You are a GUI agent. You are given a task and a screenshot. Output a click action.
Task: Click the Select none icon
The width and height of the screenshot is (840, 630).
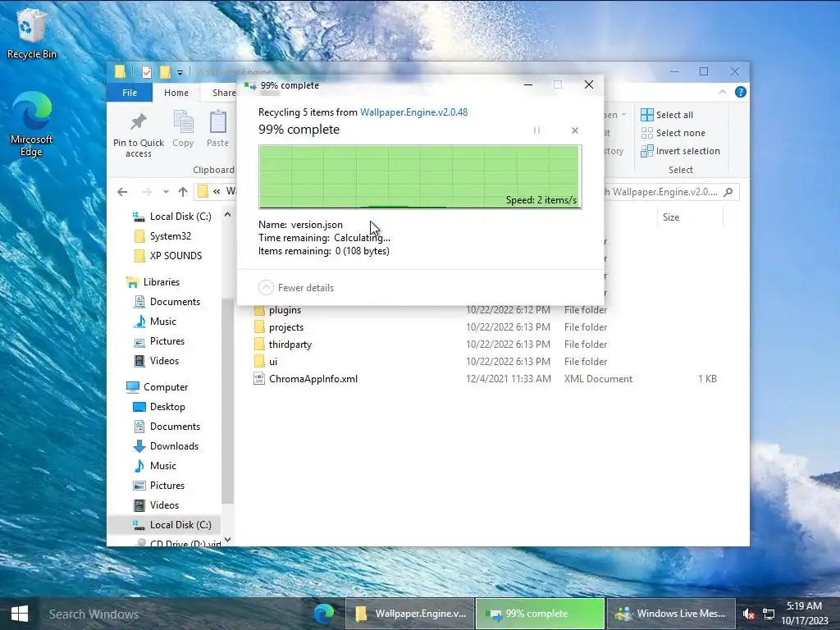click(647, 133)
